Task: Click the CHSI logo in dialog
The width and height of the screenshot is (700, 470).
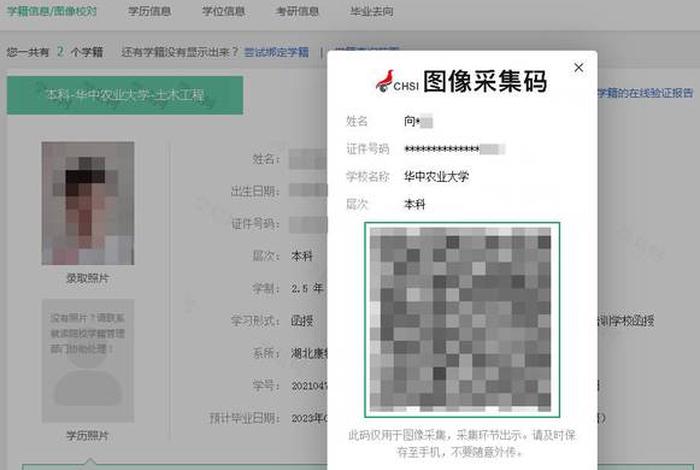Action: click(397, 81)
